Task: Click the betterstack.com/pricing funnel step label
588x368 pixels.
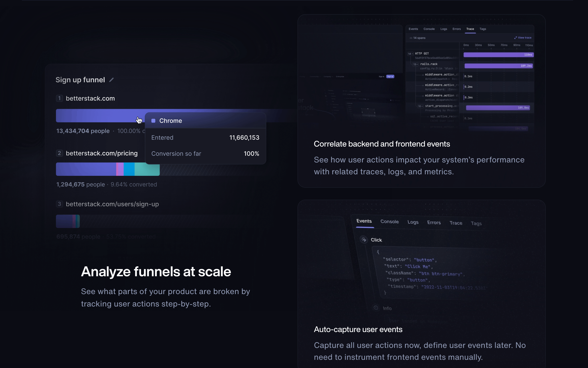Action: pos(102,153)
